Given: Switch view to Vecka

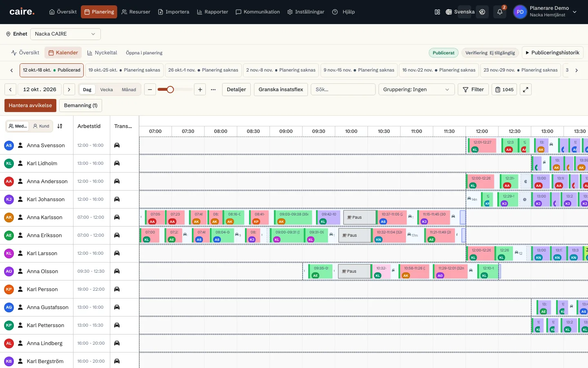Looking at the screenshot, I should point(107,90).
